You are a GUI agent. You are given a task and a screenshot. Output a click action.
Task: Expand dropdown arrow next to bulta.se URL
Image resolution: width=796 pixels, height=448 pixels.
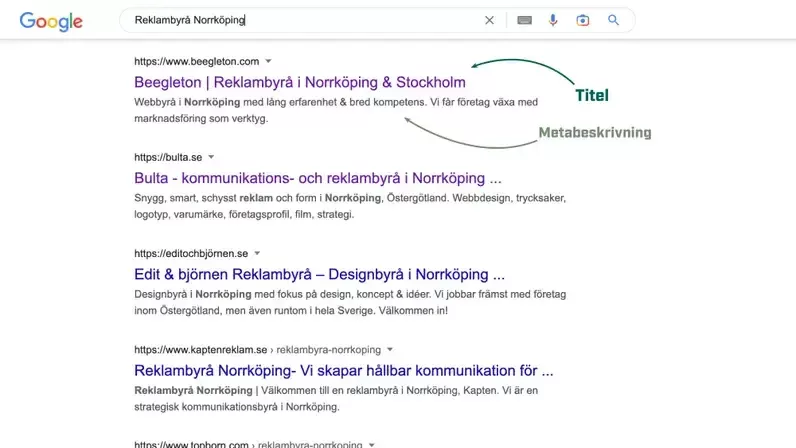click(211, 157)
